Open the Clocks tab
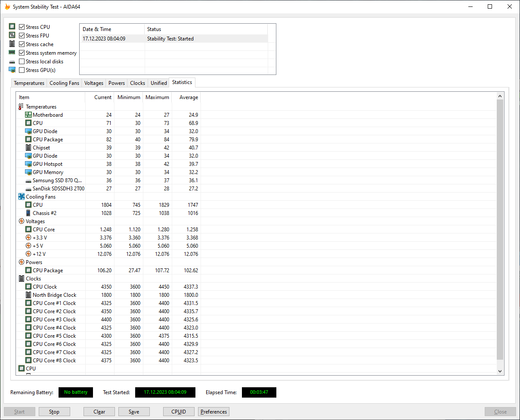This screenshot has height=420, width=520. point(138,83)
